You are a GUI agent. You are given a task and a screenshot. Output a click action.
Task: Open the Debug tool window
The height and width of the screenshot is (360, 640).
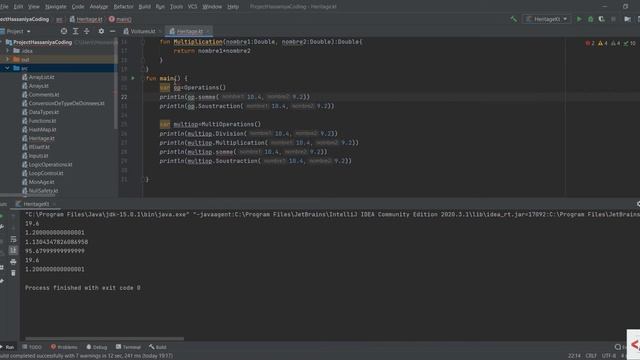97,347
